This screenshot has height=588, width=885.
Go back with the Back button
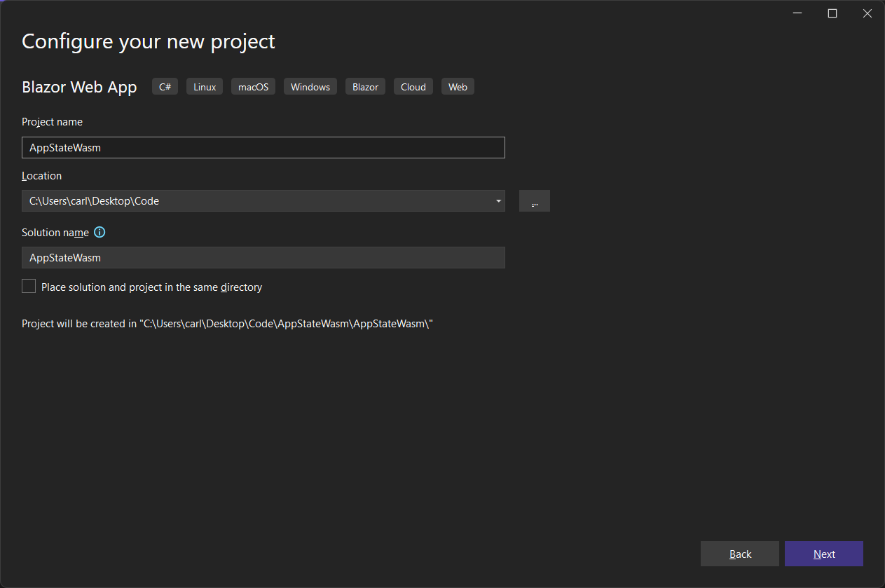[x=740, y=554]
